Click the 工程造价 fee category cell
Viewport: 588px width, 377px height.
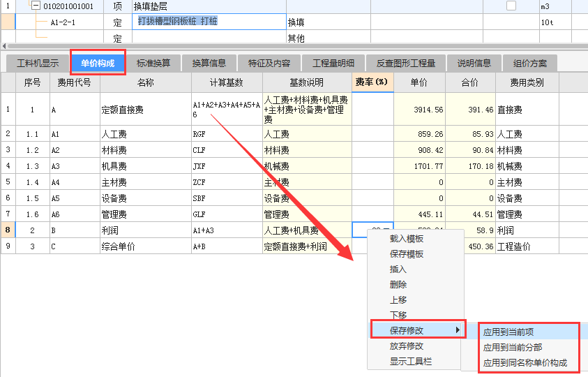pos(527,246)
